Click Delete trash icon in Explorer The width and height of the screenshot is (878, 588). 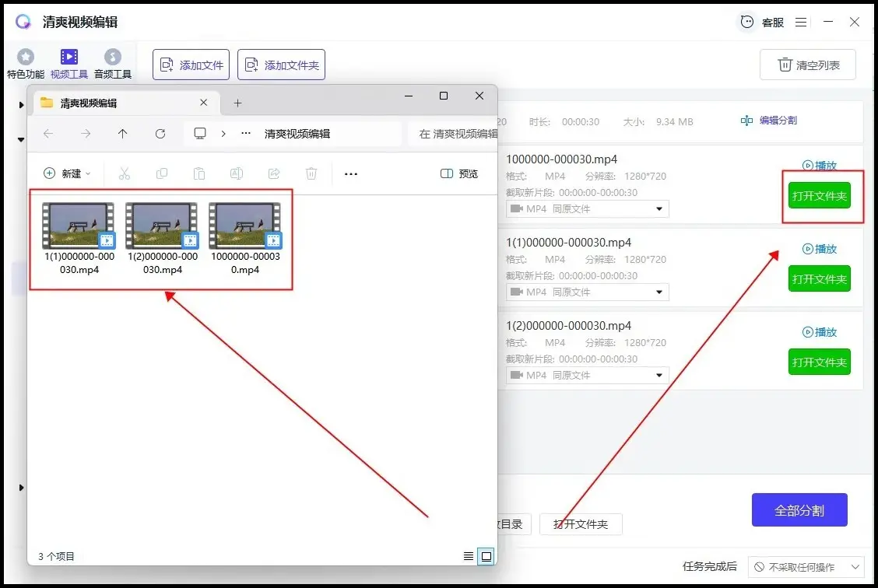311,173
